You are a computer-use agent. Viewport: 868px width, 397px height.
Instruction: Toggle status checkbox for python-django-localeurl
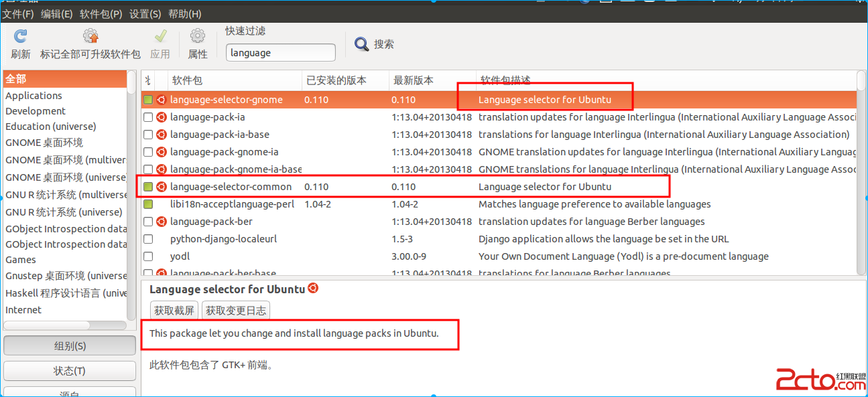tap(148, 239)
